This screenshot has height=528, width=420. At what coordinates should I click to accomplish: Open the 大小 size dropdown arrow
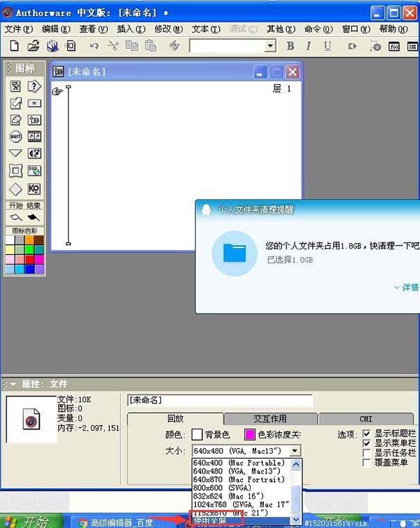coord(295,451)
